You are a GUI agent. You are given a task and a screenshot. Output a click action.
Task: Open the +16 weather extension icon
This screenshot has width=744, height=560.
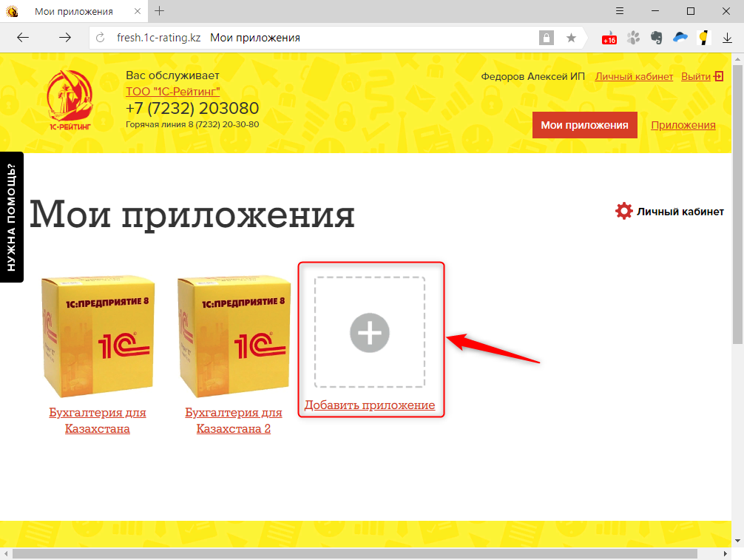click(x=609, y=38)
